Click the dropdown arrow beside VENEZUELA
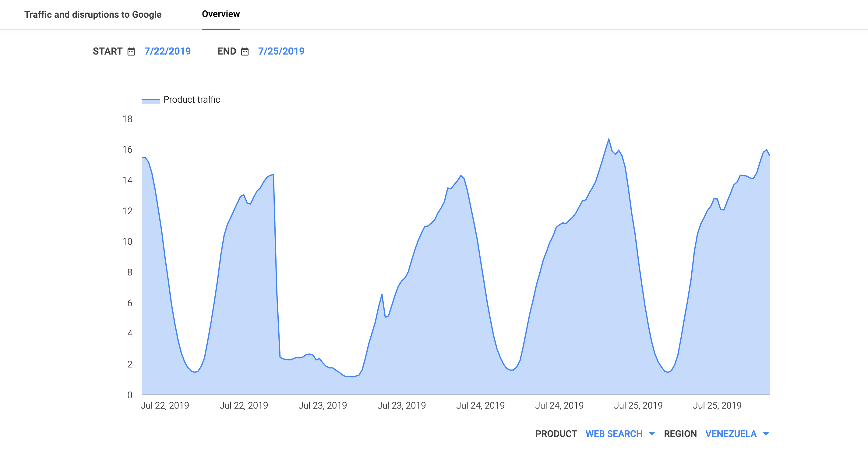This screenshot has width=868, height=454. 766,434
